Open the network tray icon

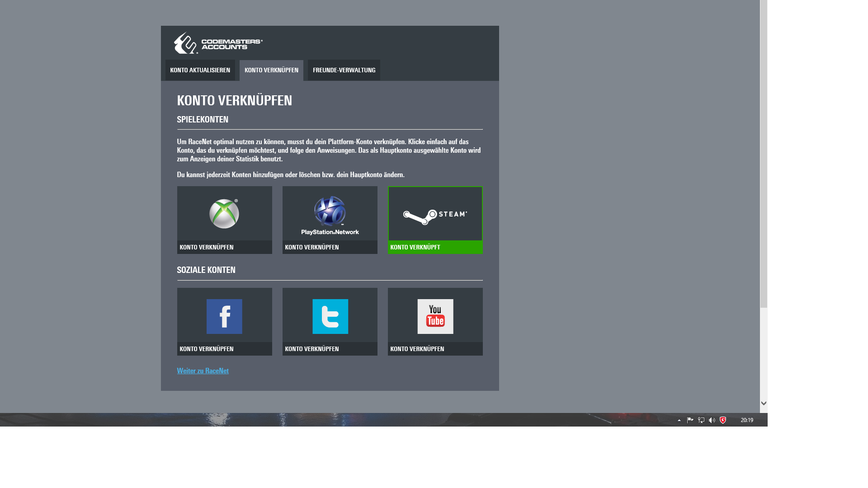pos(701,420)
